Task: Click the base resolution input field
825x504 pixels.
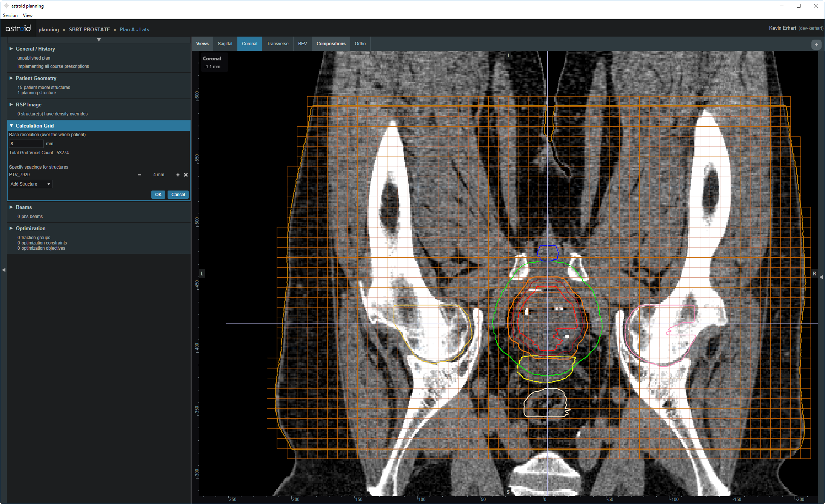Action: coord(26,144)
